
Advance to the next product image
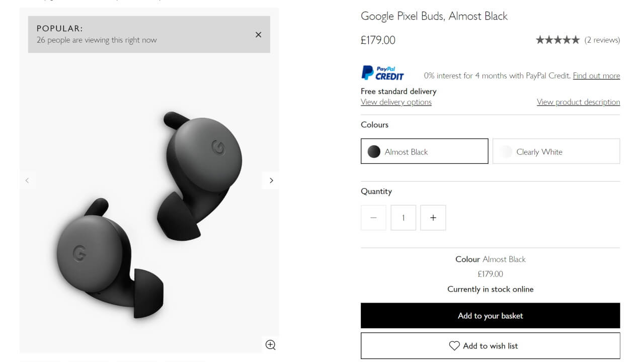click(x=271, y=180)
